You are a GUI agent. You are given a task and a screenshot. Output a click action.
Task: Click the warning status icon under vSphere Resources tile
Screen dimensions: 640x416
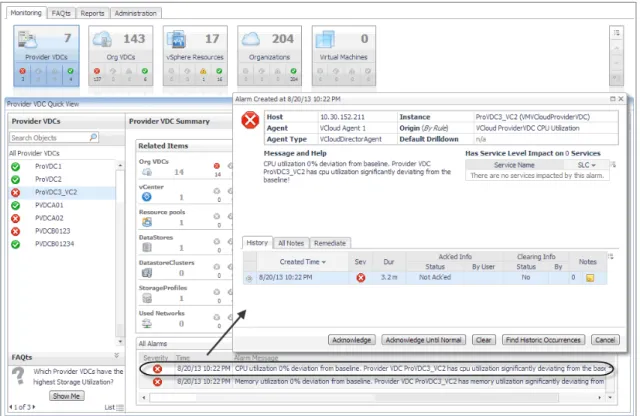203,71
